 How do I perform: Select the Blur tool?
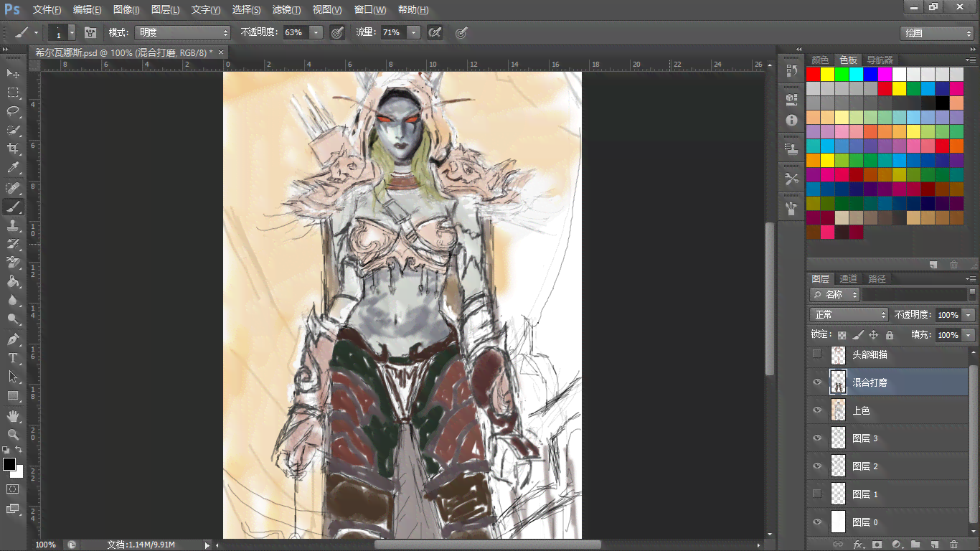pyautogui.click(x=13, y=301)
